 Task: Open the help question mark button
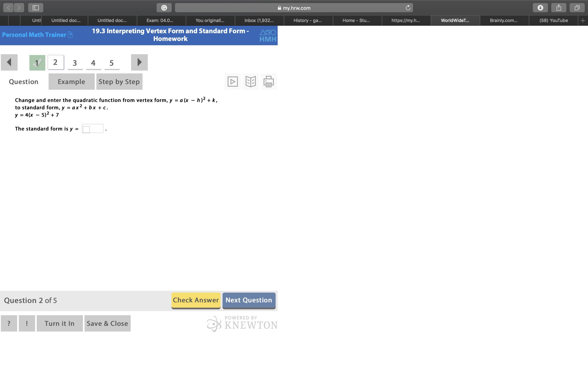9,323
